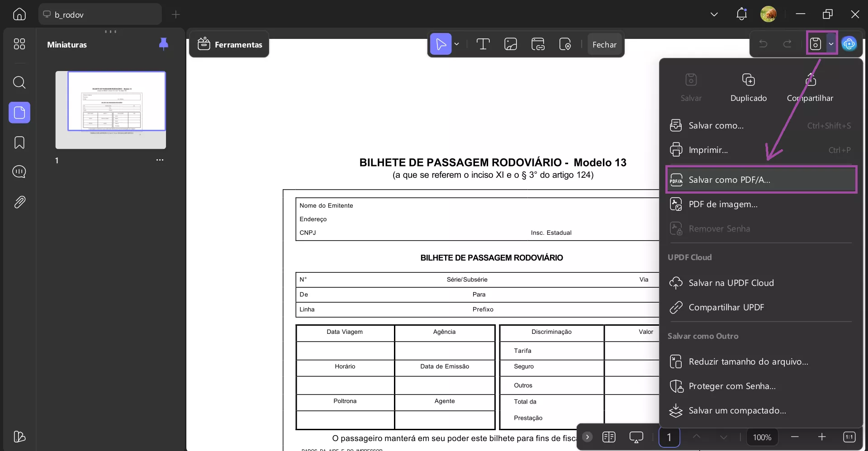Click the undo icon
Image resolution: width=868 pixels, height=451 pixels.
tap(763, 43)
